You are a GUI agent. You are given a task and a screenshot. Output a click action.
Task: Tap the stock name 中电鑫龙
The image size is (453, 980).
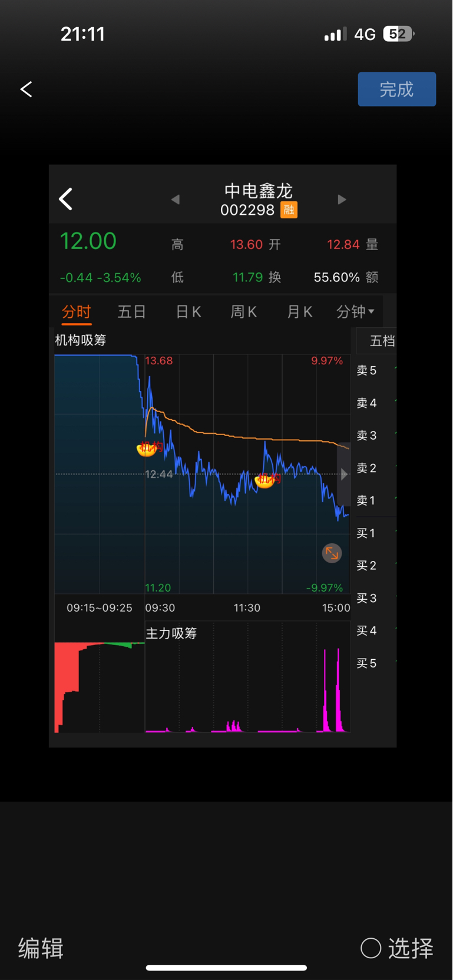[x=259, y=191]
